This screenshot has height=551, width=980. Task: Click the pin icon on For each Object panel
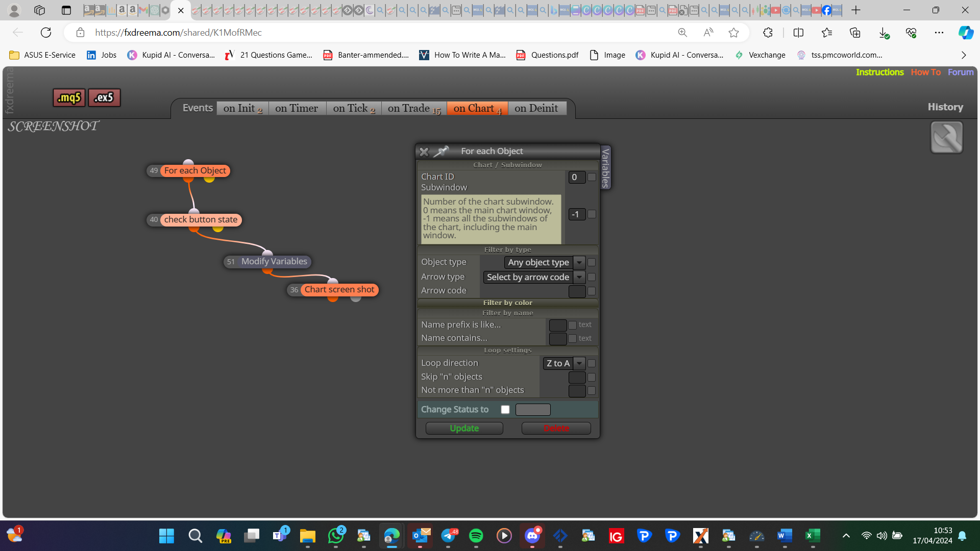pos(441,151)
